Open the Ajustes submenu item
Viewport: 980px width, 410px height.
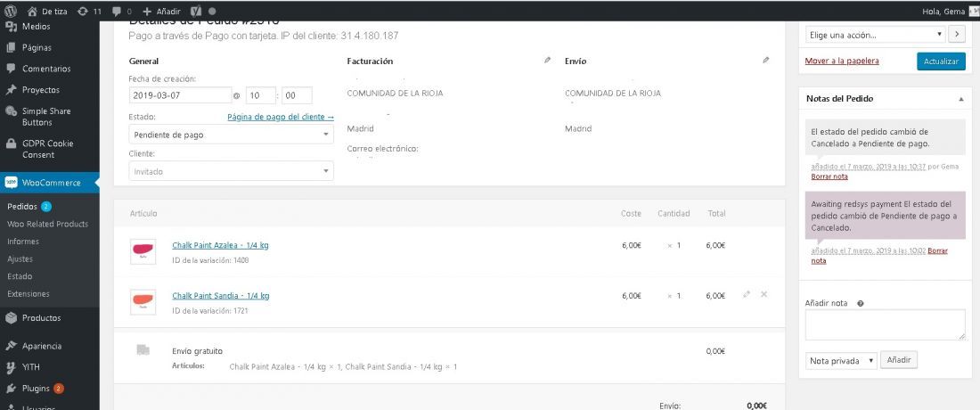(x=20, y=258)
